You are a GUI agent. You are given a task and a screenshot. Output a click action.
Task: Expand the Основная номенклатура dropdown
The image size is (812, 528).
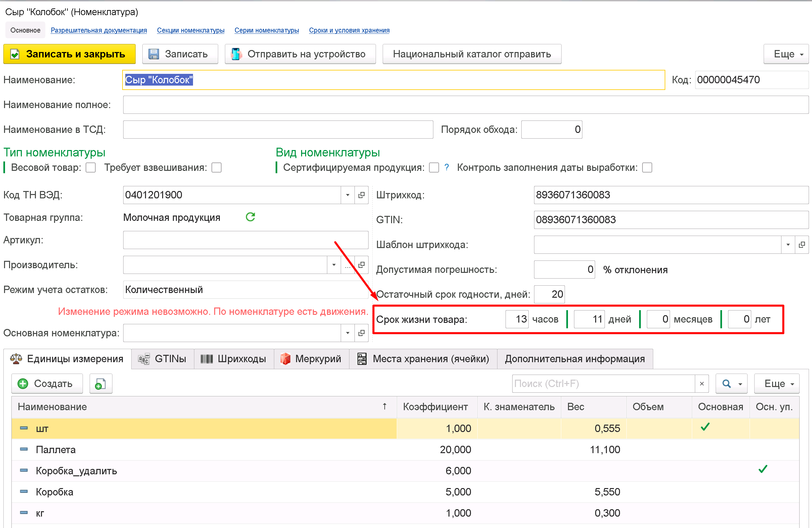click(348, 333)
